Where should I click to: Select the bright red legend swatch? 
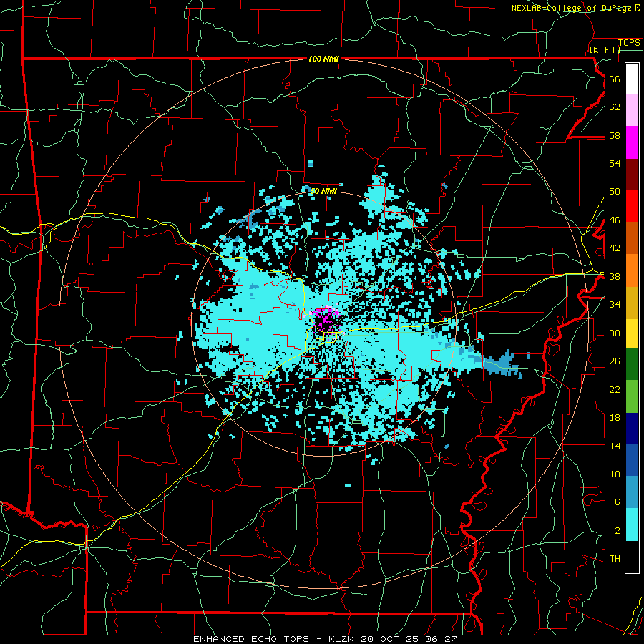pyautogui.click(x=632, y=206)
